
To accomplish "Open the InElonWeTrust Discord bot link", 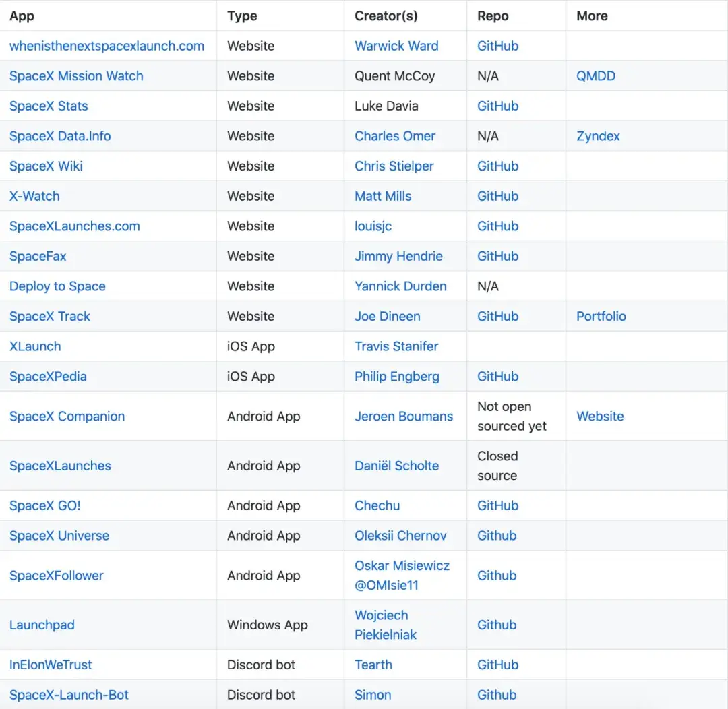I will point(51,665).
